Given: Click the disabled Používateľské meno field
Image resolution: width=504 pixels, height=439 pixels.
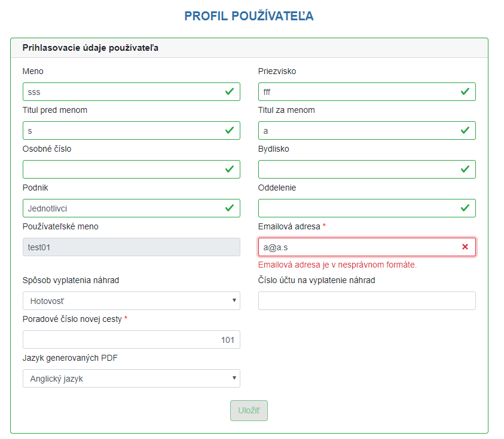Looking at the screenshot, I should point(132,247).
